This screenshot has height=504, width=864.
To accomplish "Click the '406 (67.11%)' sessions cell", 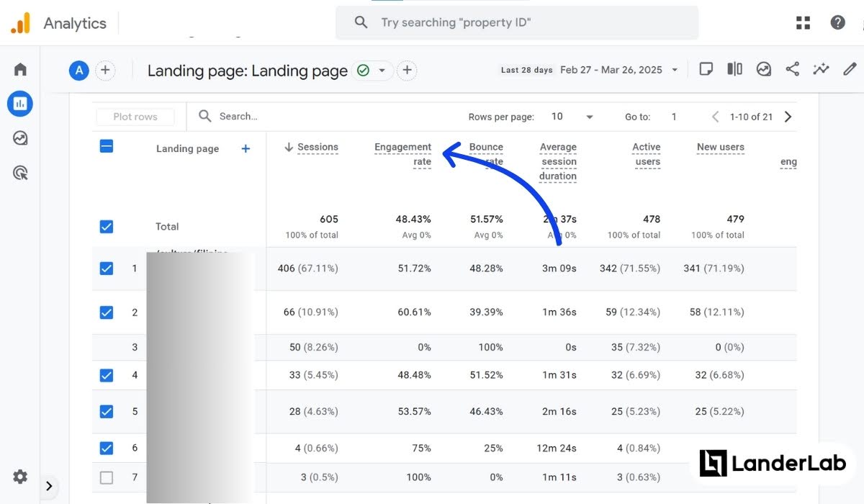I will (x=307, y=269).
